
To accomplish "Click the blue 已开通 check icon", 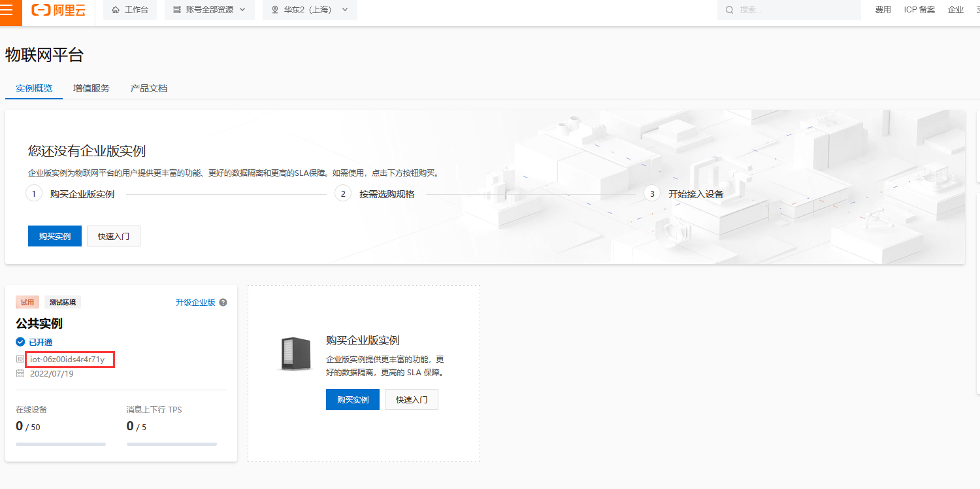I will tap(20, 342).
